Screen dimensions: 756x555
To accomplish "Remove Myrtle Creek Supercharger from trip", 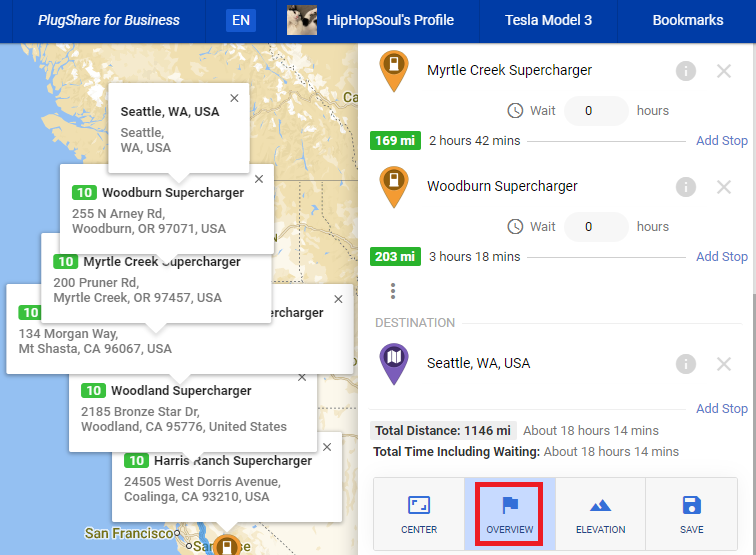I will (724, 71).
